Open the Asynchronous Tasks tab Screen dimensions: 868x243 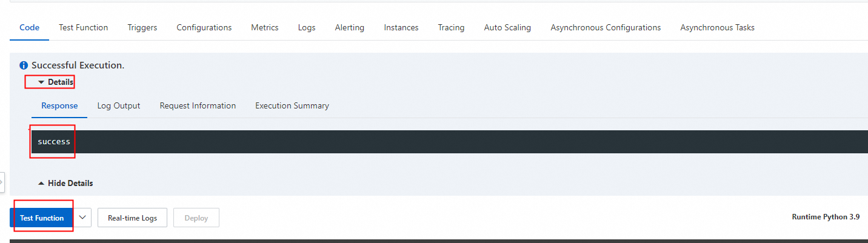[718, 27]
